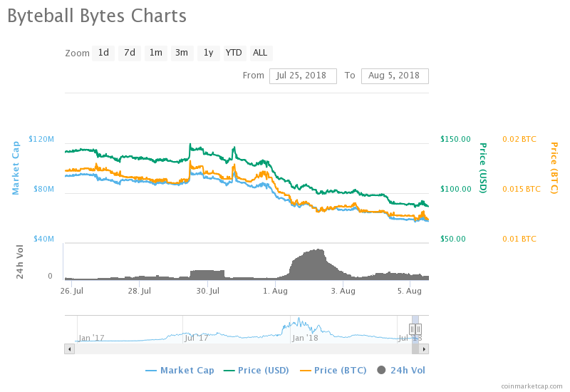The width and height of the screenshot is (570, 392).
Task: Click the $40M market cap label
Action: click(x=43, y=239)
